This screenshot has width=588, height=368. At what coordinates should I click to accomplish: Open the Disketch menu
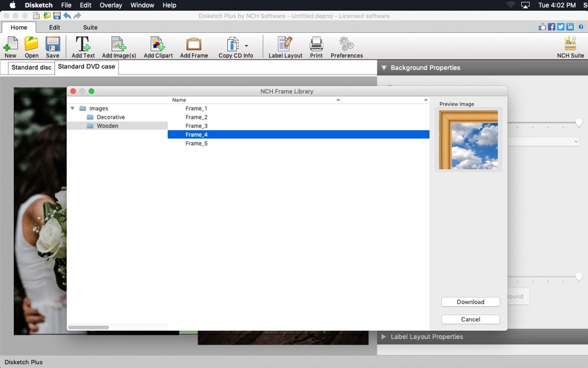pos(38,5)
